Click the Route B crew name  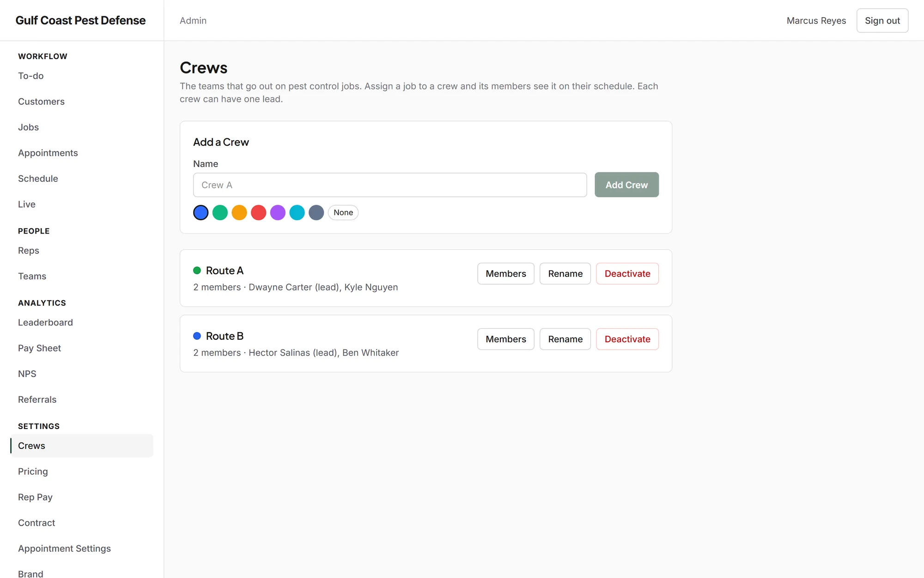tap(225, 336)
